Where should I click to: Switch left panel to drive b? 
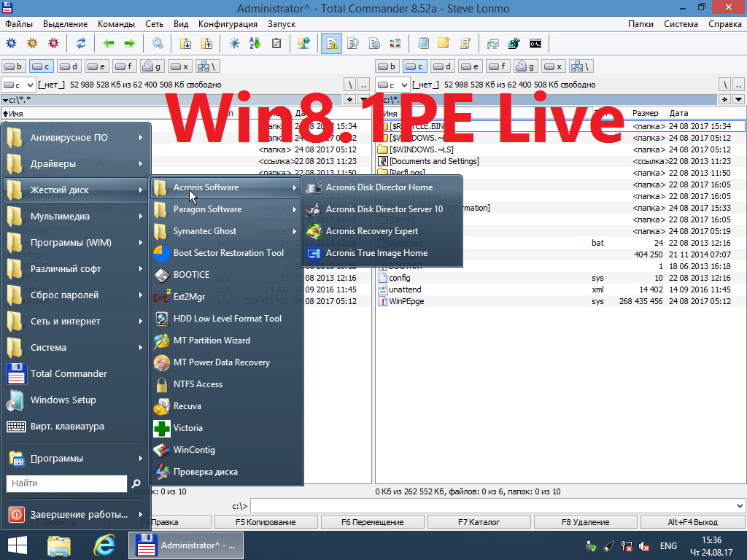pos(13,66)
